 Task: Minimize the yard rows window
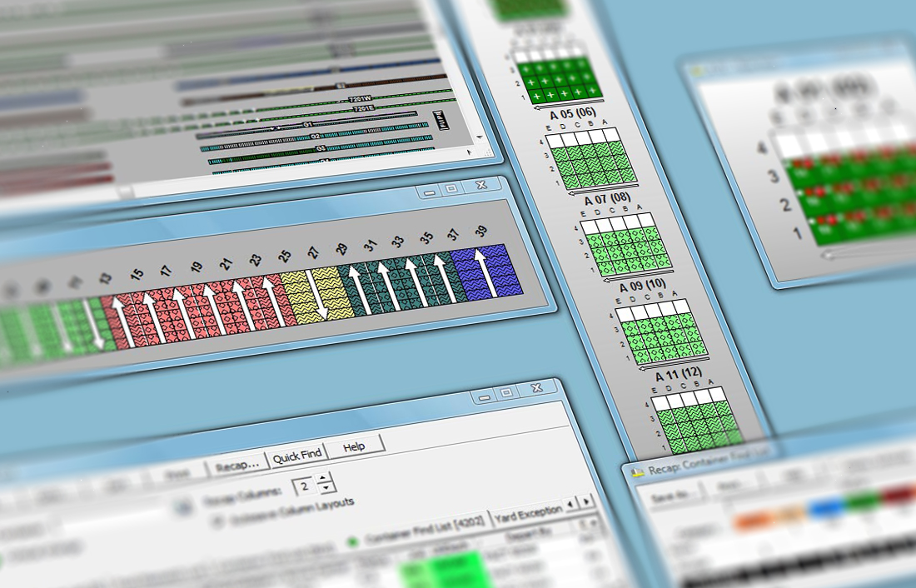click(x=431, y=192)
